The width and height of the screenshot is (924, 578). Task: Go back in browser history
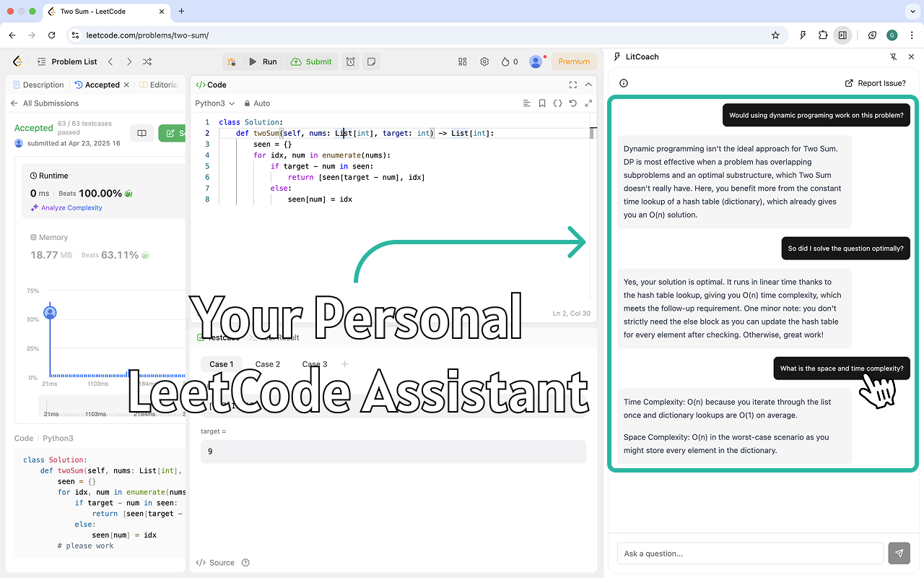point(12,35)
